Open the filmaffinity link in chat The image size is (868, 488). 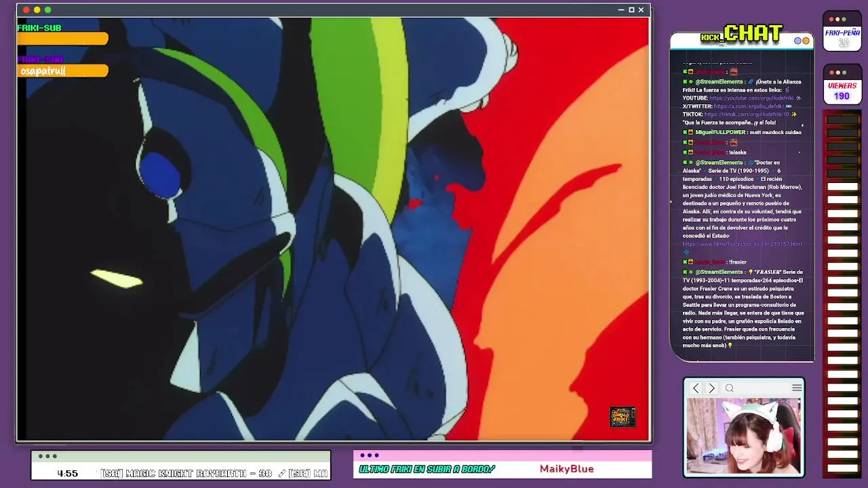tap(742, 244)
